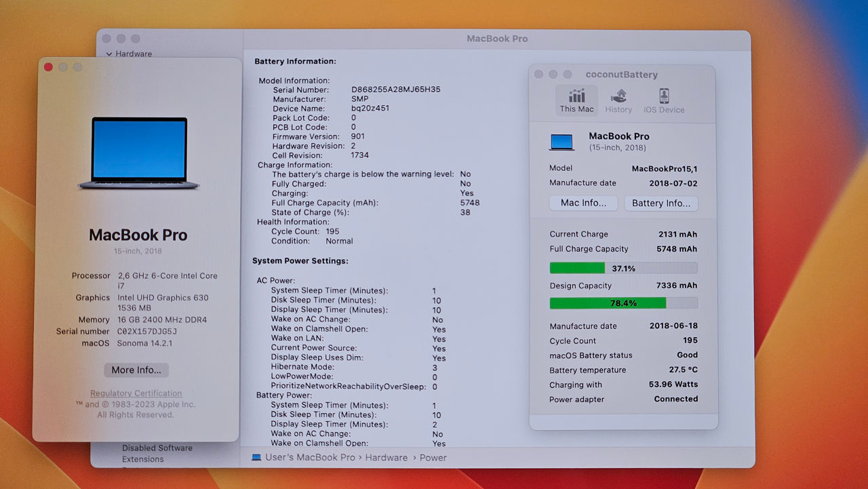Click serial number C02X157DJG5J in About window
Viewport: 868px width, 489px height.
click(x=147, y=332)
